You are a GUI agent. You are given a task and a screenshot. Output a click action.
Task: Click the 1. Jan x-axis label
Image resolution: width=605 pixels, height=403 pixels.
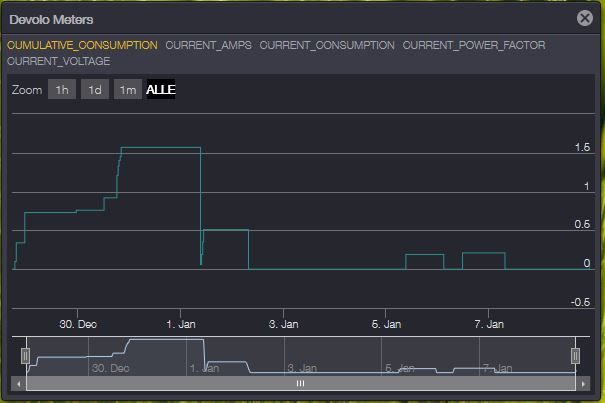[182, 324]
